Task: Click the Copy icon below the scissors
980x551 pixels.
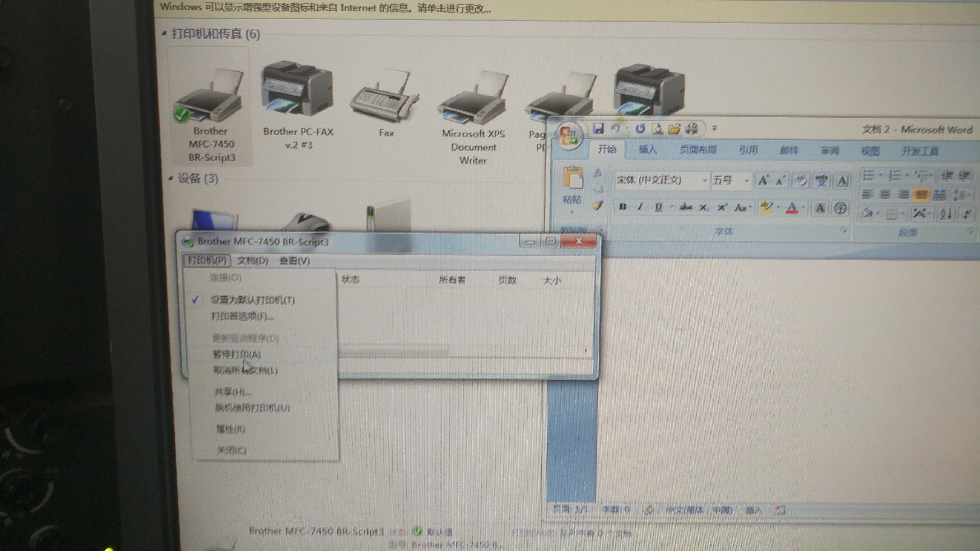Action: click(x=598, y=188)
